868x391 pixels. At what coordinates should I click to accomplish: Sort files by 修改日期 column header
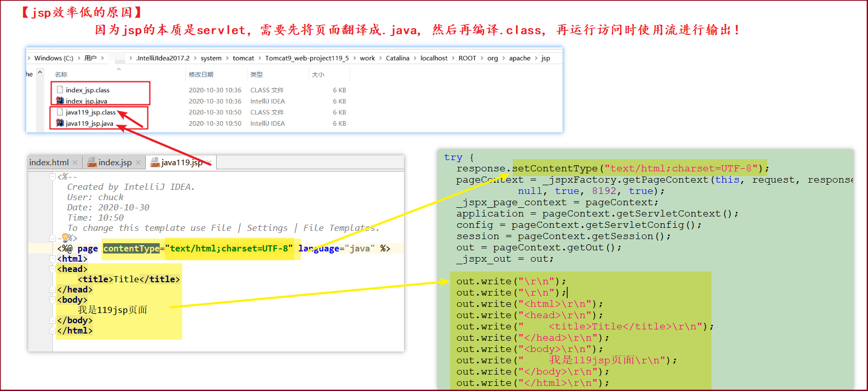coord(201,75)
